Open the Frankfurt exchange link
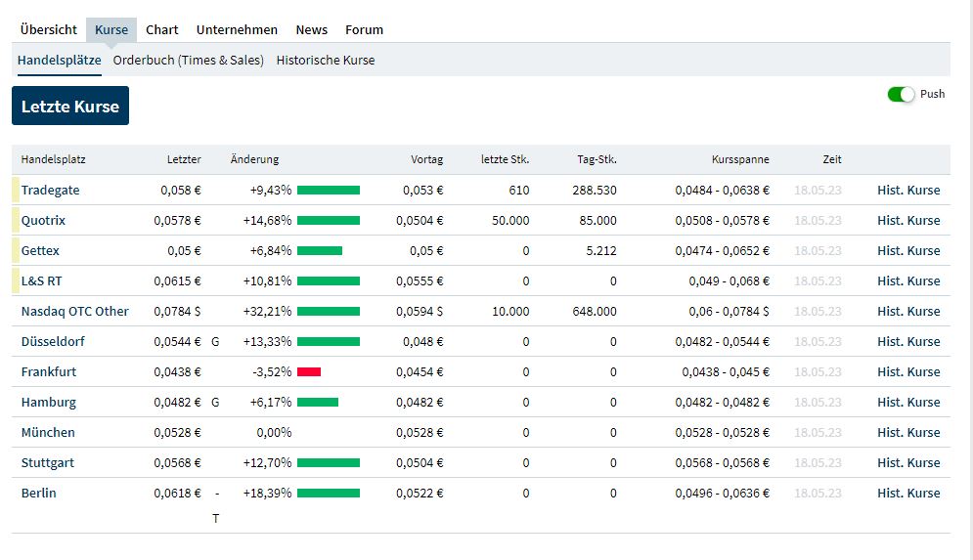973x560 pixels. 49,372
